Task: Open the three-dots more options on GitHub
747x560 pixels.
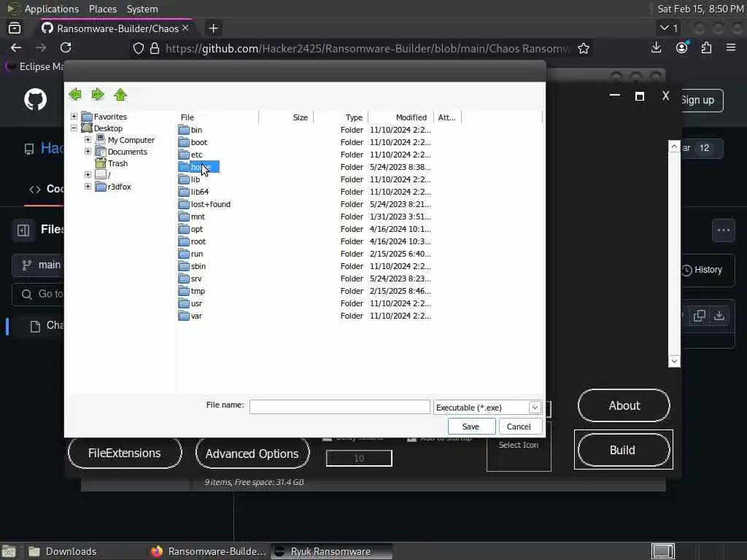Action: pos(723,230)
